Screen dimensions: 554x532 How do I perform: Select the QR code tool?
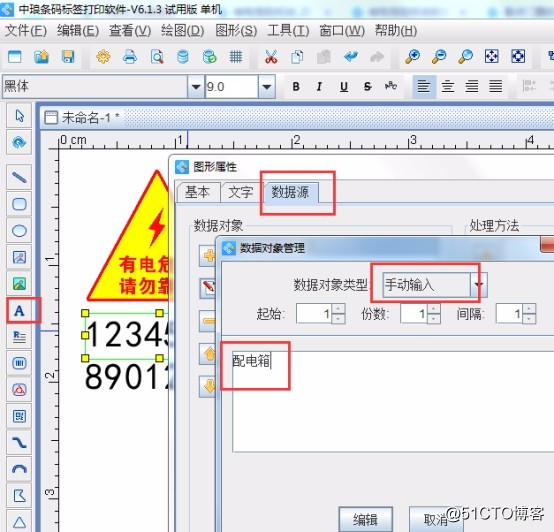point(19,416)
